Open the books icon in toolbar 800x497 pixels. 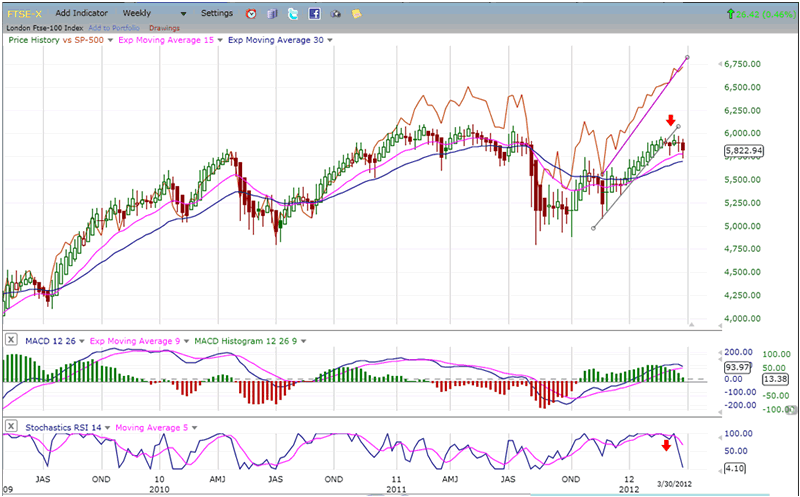pos(272,14)
